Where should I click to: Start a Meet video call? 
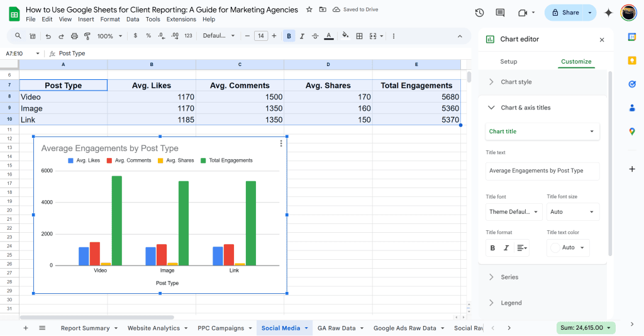(523, 13)
